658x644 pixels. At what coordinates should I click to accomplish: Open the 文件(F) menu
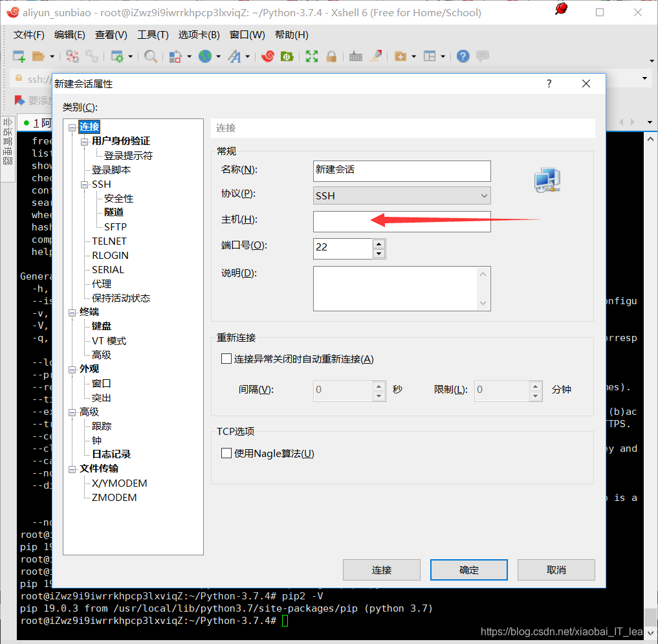coord(29,35)
